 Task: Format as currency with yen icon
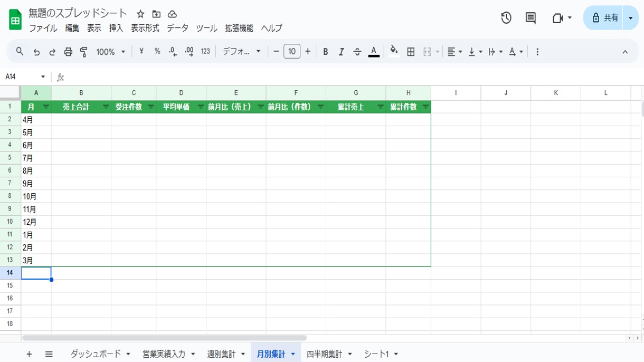pyautogui.click(x=141, y=51)
